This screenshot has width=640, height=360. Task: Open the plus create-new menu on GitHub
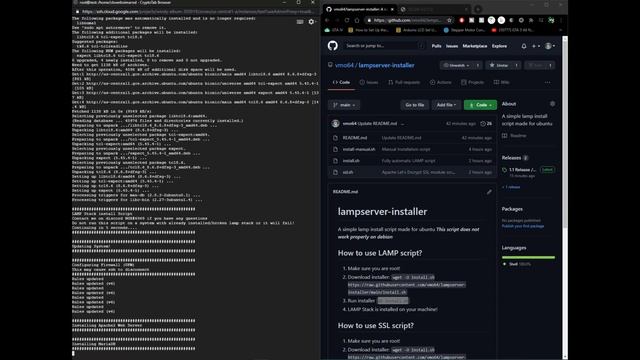coord(536,46)
